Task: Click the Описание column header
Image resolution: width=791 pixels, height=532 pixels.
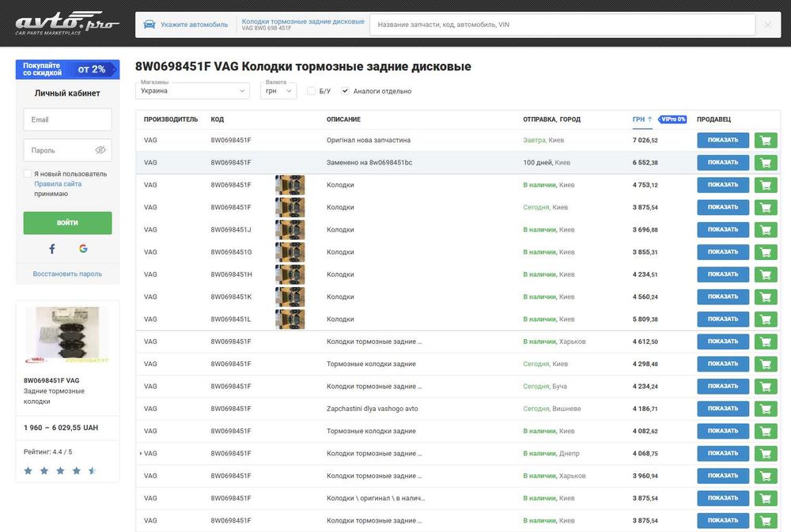Action: (x=343, y=119)
